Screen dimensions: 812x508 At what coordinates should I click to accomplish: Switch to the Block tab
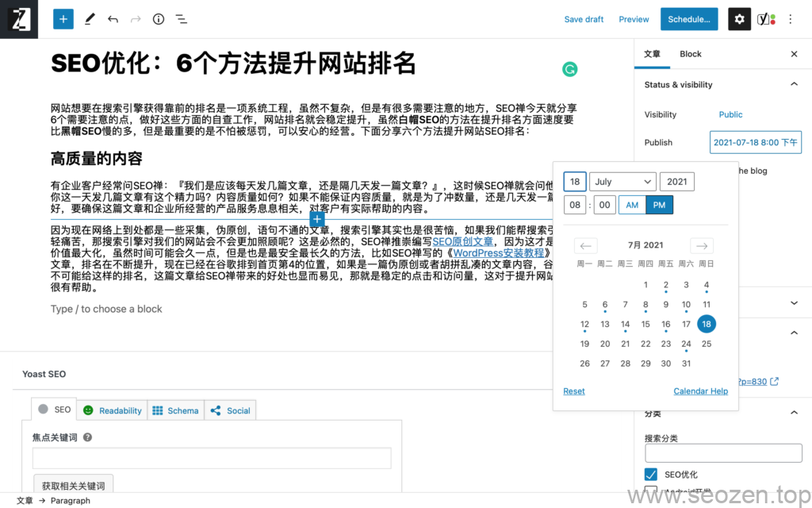pos(690,54)
